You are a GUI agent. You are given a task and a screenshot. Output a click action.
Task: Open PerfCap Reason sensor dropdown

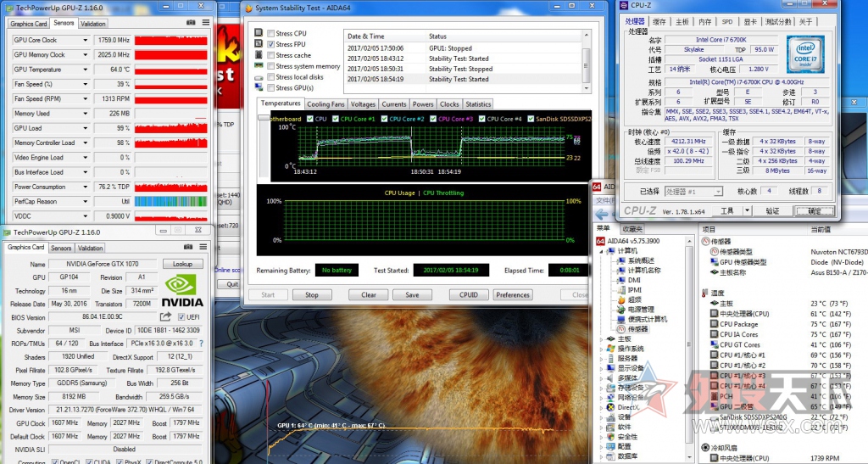pos(86,202)
